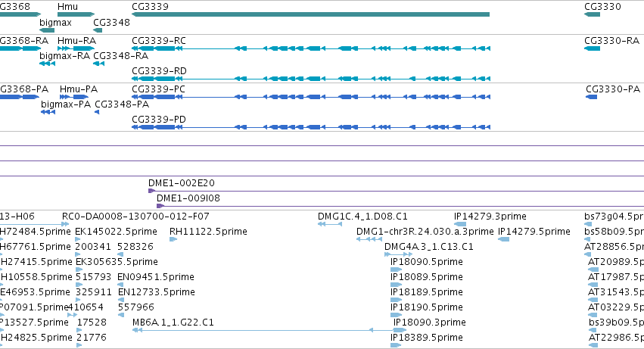The height and width of the screenshot is (349, 644).
Task: Click the EN09451.5prime EST
Action: coord(120,285)
